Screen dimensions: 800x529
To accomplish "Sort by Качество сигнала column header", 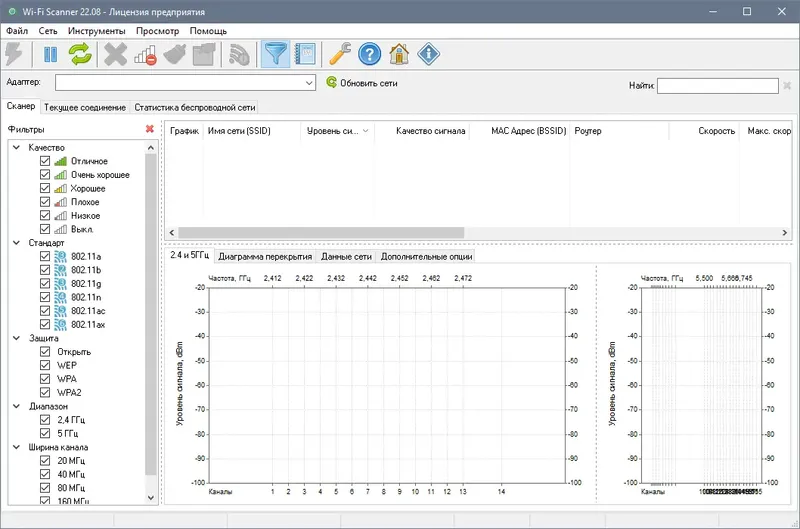I will coord(422,131).
